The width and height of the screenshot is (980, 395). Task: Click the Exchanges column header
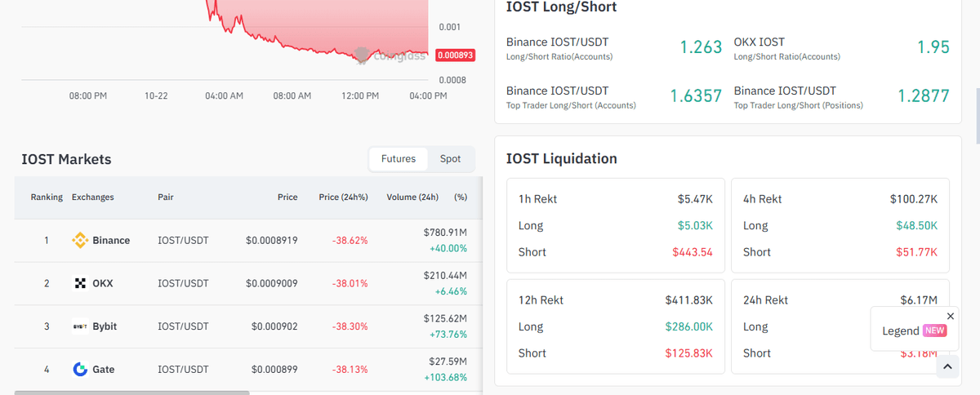click(93, 197)
